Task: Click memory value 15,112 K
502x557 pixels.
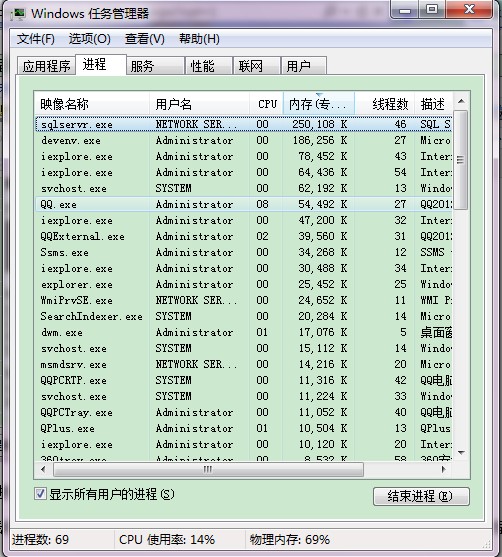Action: (x=323, y=348)
